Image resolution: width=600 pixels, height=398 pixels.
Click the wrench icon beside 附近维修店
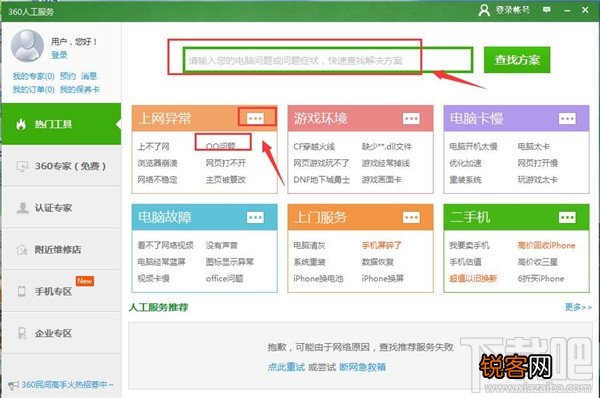[22, 250]
